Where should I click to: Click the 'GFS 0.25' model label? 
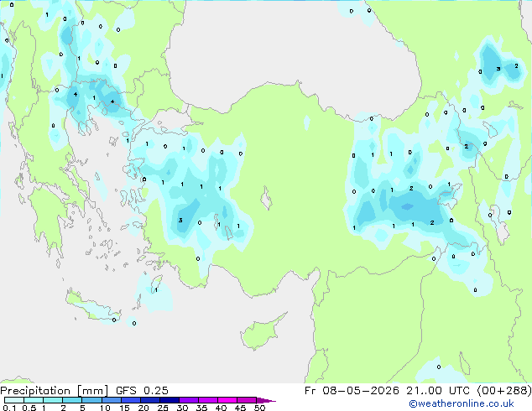coord(142,391)
